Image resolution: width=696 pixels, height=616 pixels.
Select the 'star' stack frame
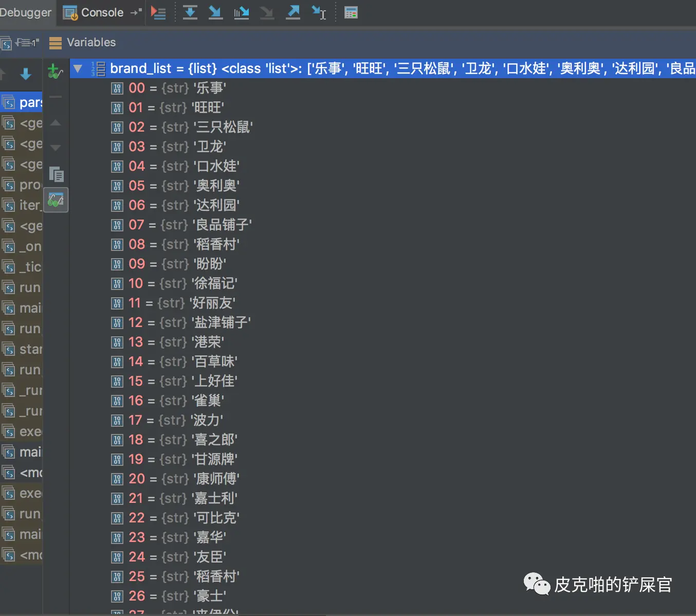pos(21,349)
